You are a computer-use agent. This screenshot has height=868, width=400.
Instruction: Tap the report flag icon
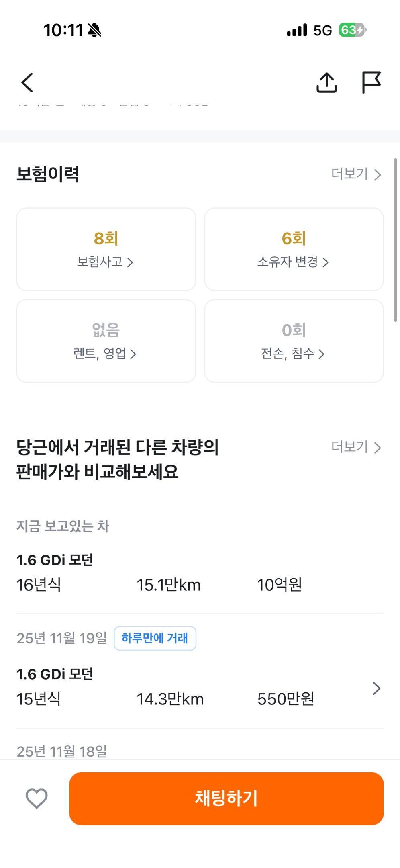click(371, 82)
